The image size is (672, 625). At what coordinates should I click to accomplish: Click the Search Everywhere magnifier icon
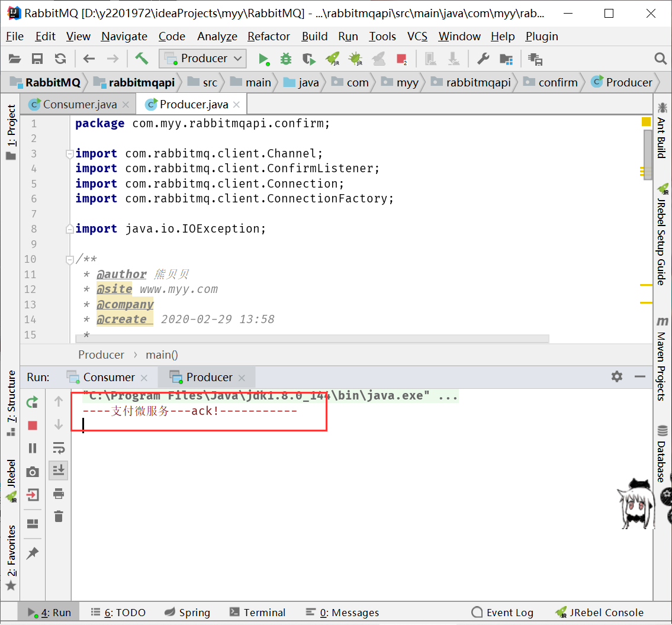point(660,59)
